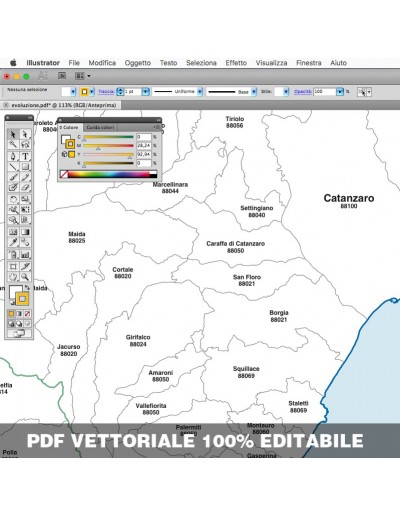Select the Selection (black arrow) tool
The image size is (400, 517).
click(x=13, y=134)
